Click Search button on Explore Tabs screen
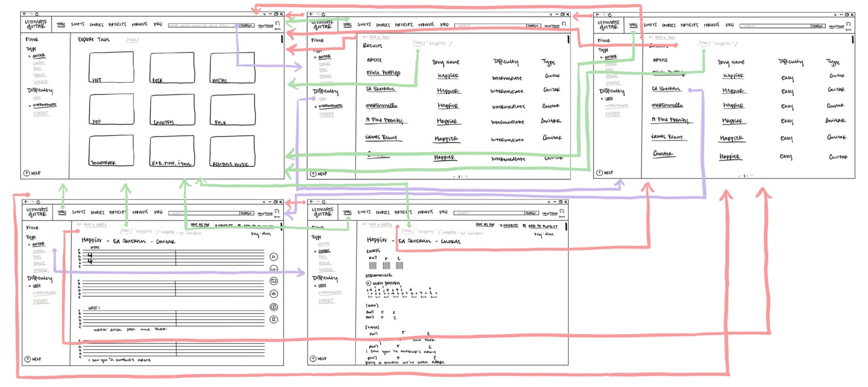The height and width of the screenshot is (387, 868). (247, 25)
